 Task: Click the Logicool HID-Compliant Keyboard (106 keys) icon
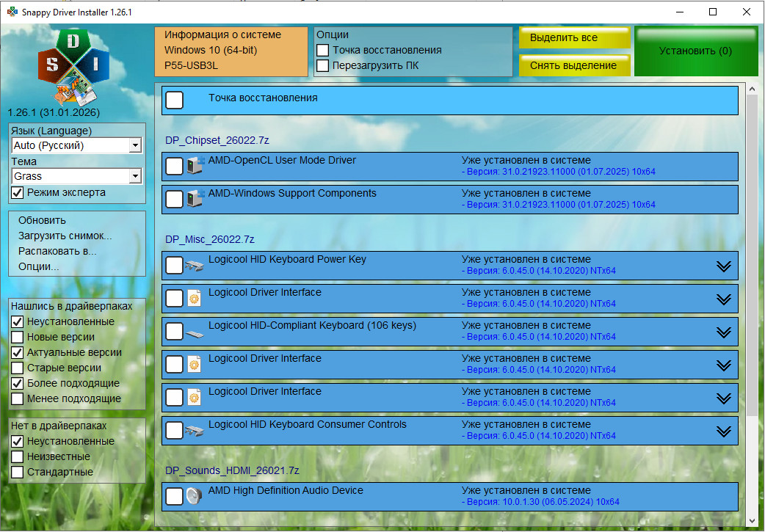click(x=195, y=332)
